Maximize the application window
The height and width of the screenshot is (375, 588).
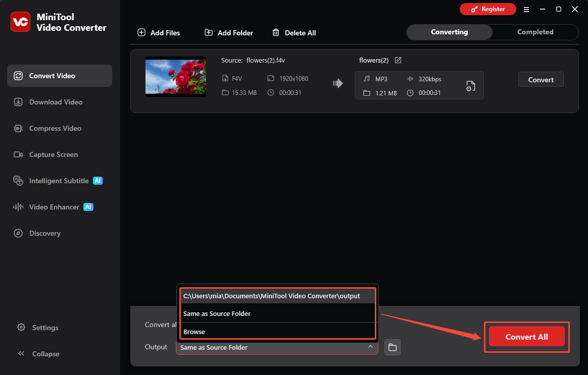558,10
